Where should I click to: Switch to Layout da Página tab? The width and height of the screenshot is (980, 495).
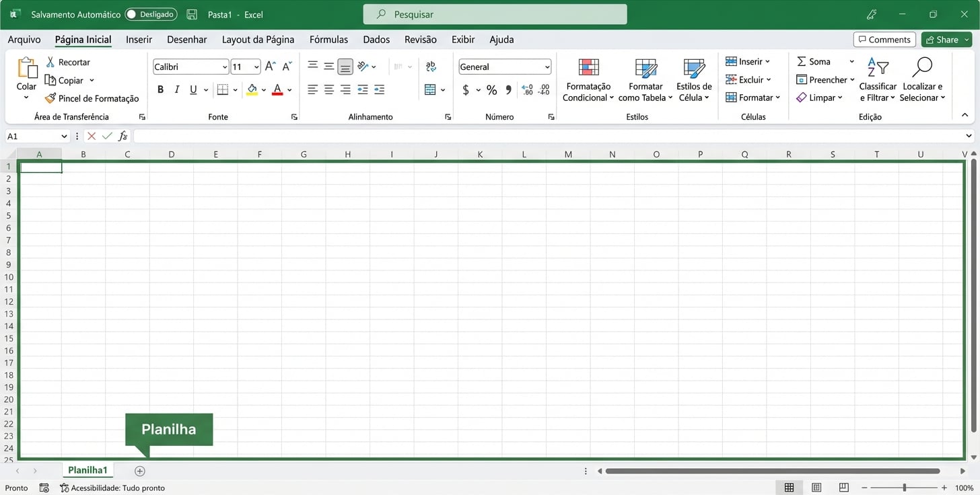pyautogui.click(x=258, y=40)
